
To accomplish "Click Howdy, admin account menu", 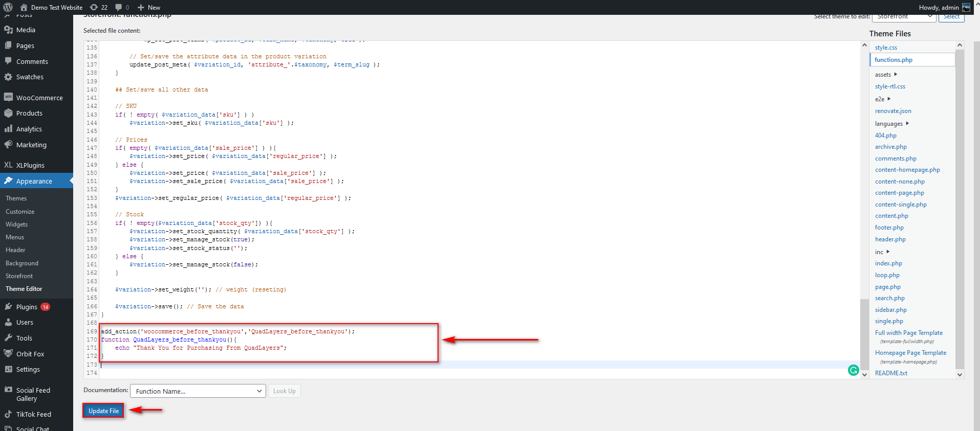I will [x=944, y=7].
